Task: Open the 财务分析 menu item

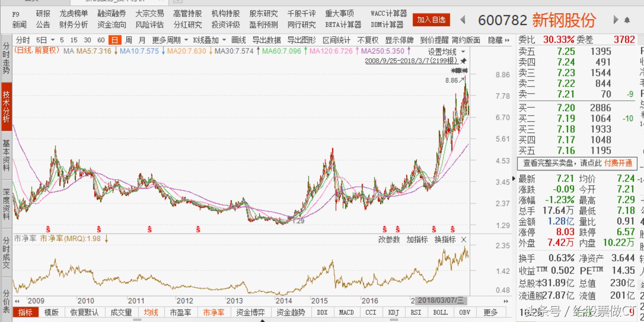Action: [x=74, y=25]
